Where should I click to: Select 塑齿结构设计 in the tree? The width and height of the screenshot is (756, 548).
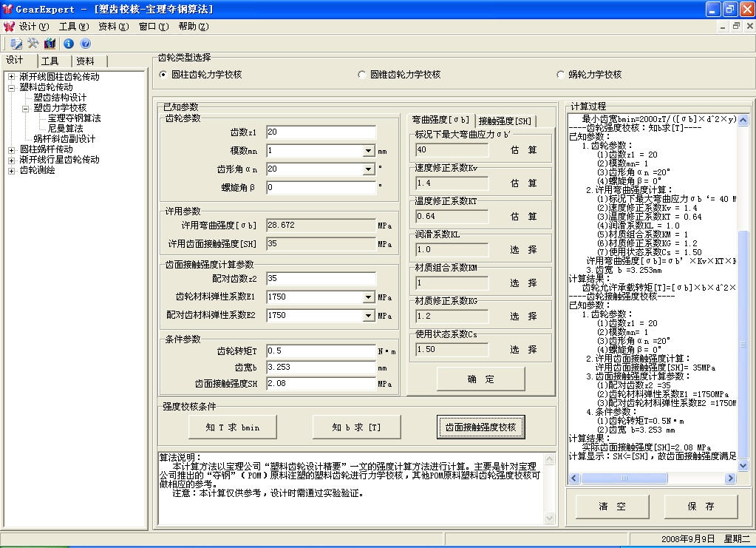tap(61, 98)
